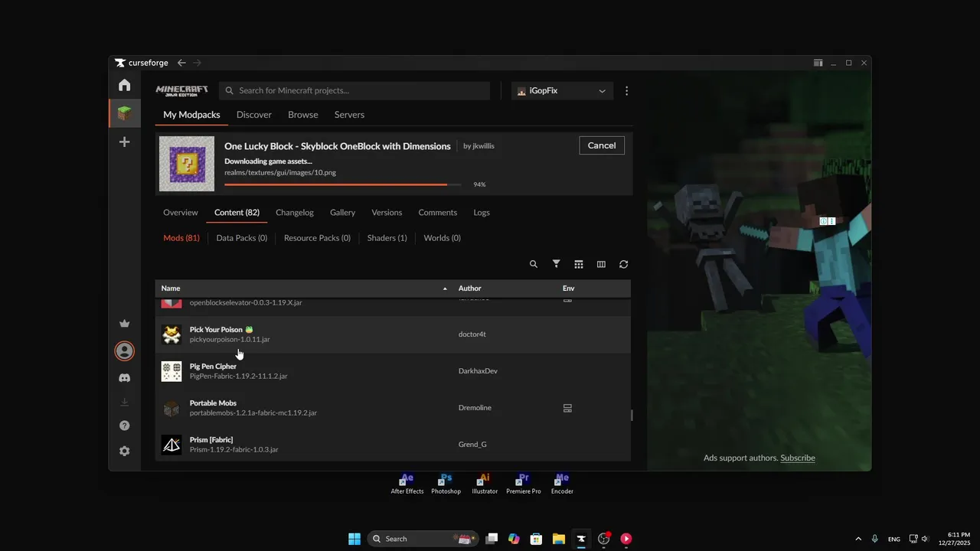This screenshot has height=551, width=980.
Task: Click the Prism [Fabric] mod icon
Action: click(171, 445)
